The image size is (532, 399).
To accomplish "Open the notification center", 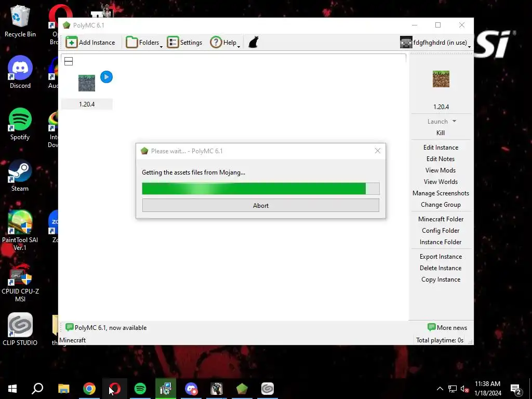I will 516,389.
